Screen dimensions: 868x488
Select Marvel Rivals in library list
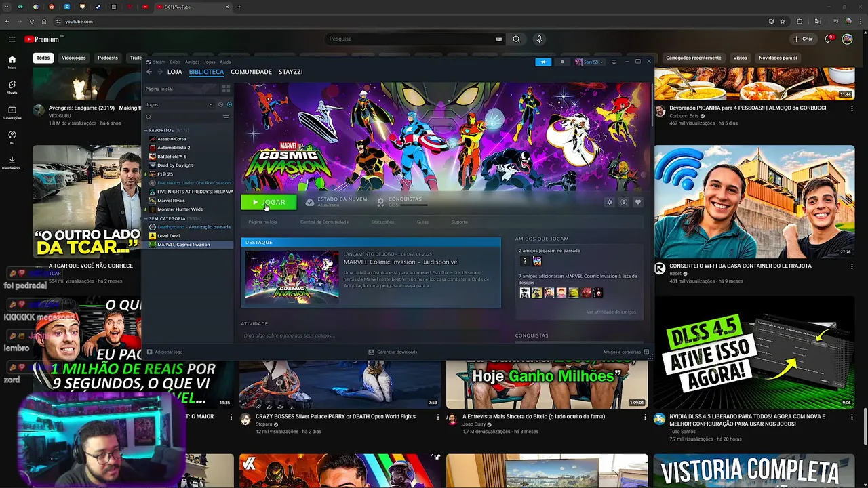[171, 201]
